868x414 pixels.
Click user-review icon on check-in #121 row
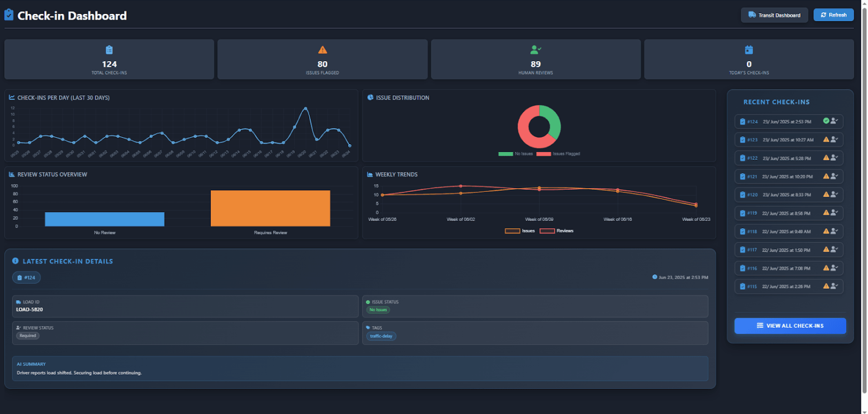click(834, 176)
